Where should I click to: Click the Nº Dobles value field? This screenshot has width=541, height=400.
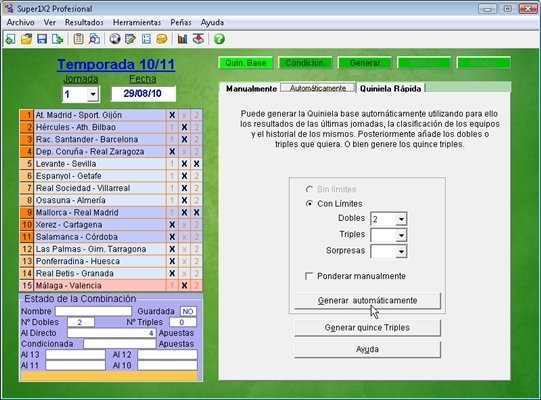click(81, 322)
